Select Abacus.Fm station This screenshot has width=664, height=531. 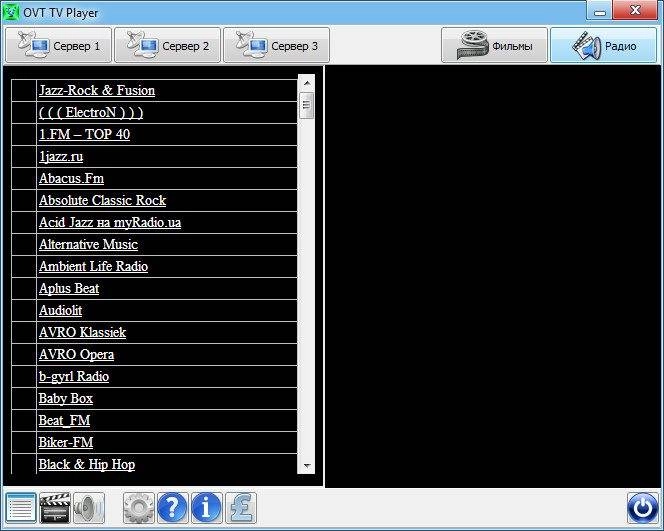click(x=72, y=178)
